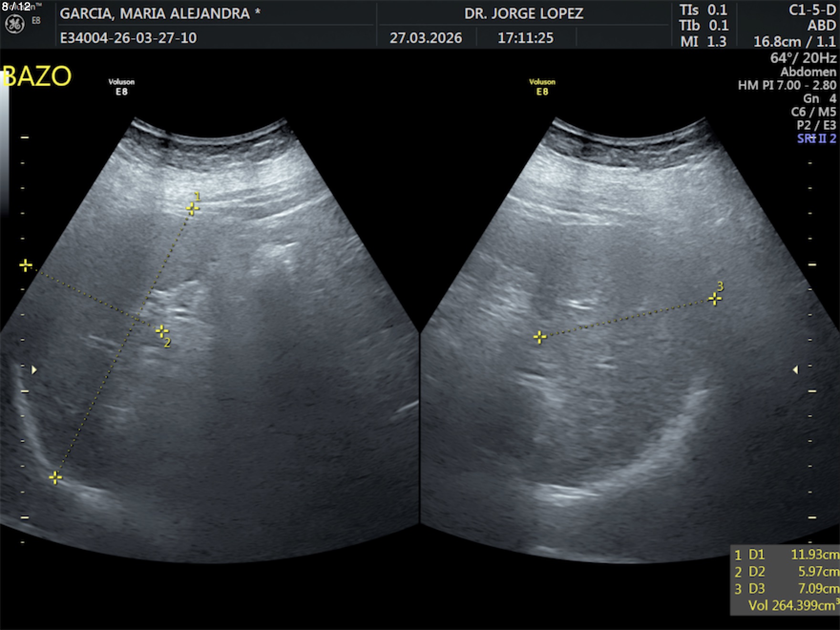
Task: Click the exam ID E34004-26-03-27-10
Action: point(128,38)
